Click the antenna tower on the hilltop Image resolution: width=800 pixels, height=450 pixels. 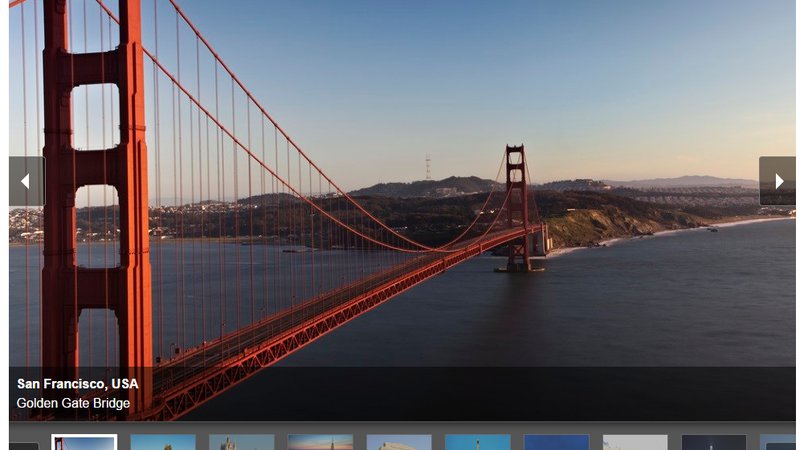pyautogui.click(x=428, y=167)
